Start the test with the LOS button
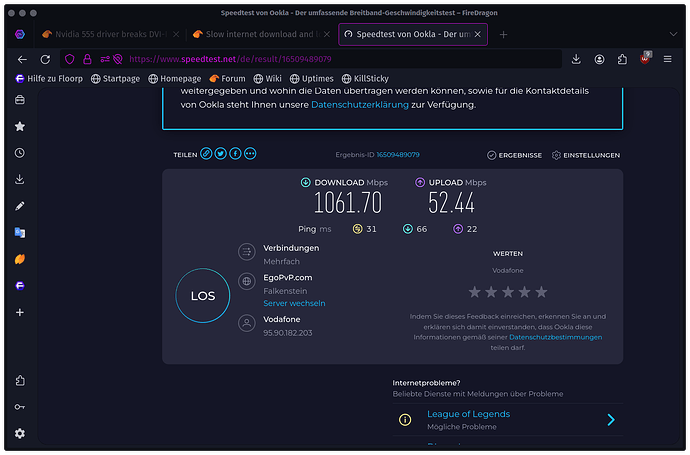 (x=203, y=296)
